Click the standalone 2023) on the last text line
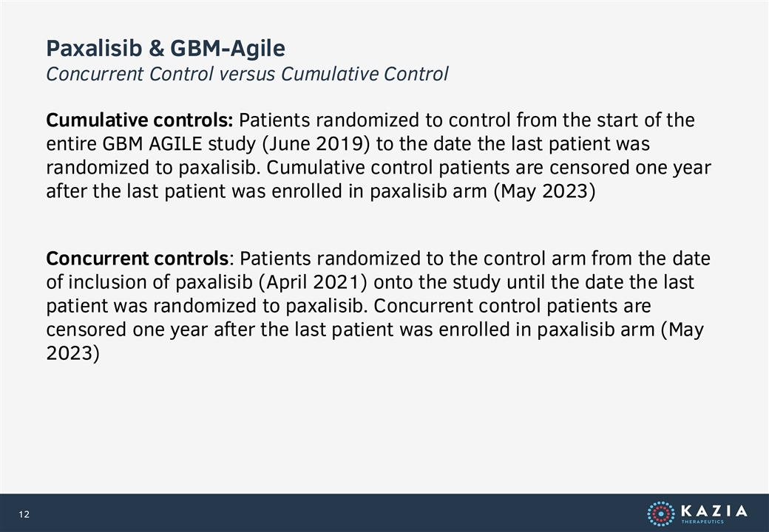The image size is (769, 532). coord(72,352)
